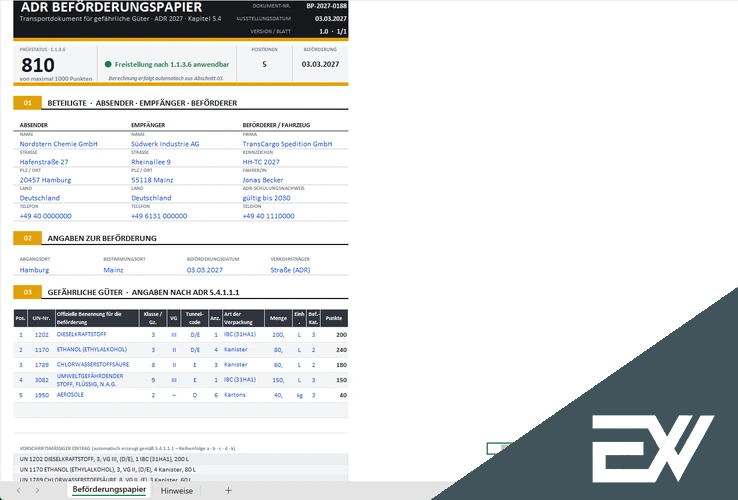
Task: Select license plate 'HH-TC 2027'
Action: pyautogui.click(x=261, y=162)
